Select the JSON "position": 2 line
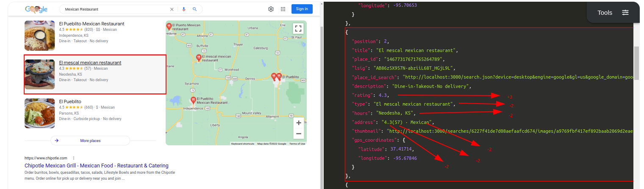This screenshot has width=644, height=189. [x=371, y=41]
